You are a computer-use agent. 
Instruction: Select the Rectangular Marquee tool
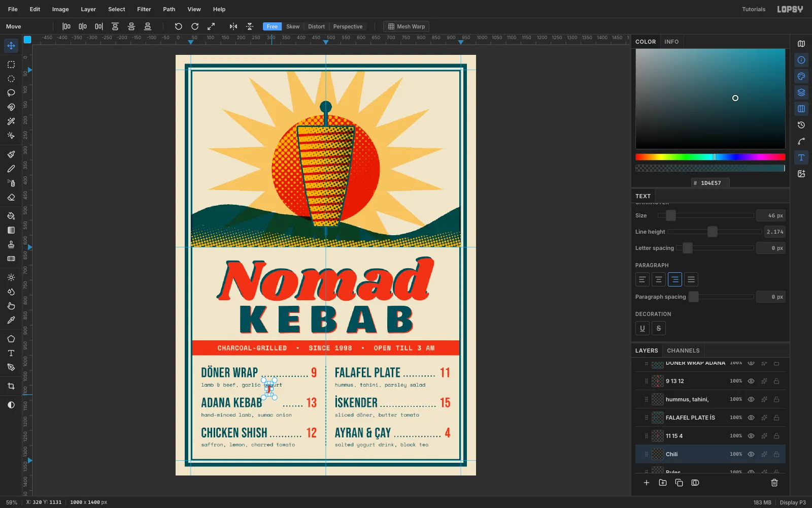tap(11, 65)
